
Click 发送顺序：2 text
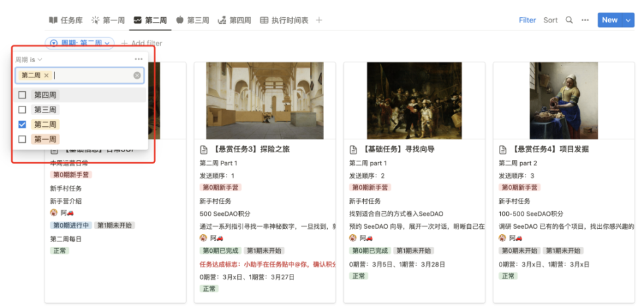point(367,176)
